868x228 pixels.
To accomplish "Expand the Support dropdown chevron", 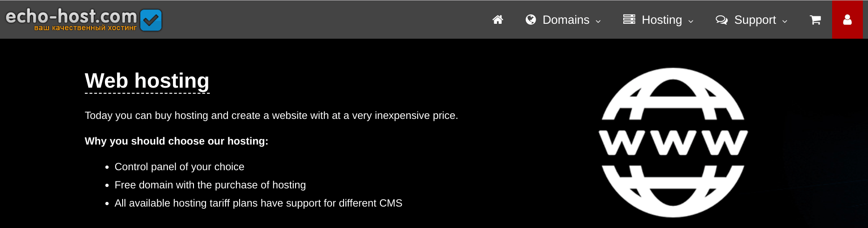I will (785, 21).
